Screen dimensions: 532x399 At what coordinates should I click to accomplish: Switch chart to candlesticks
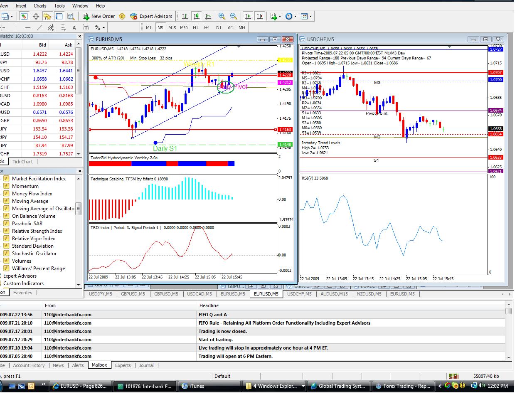point(197,16)
